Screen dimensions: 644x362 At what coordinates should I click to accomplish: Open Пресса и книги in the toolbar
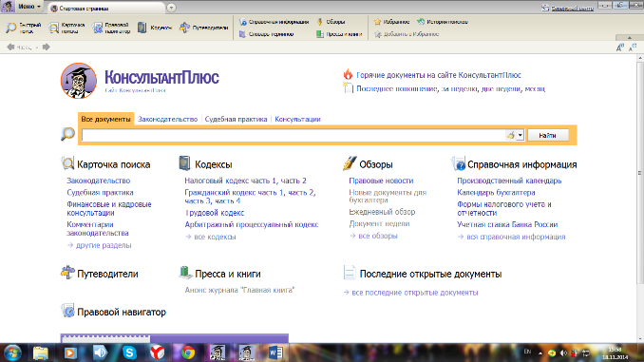click(x=339, y=34)
